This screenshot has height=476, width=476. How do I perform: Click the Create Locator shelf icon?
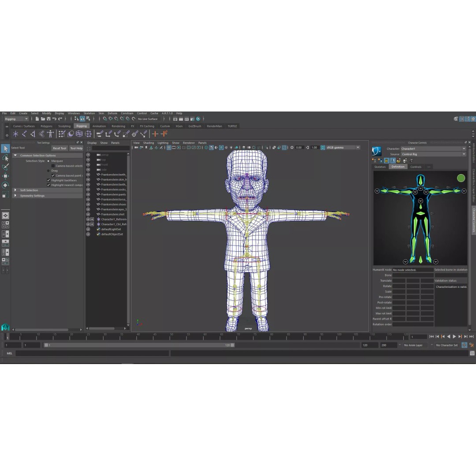(15, 134)
